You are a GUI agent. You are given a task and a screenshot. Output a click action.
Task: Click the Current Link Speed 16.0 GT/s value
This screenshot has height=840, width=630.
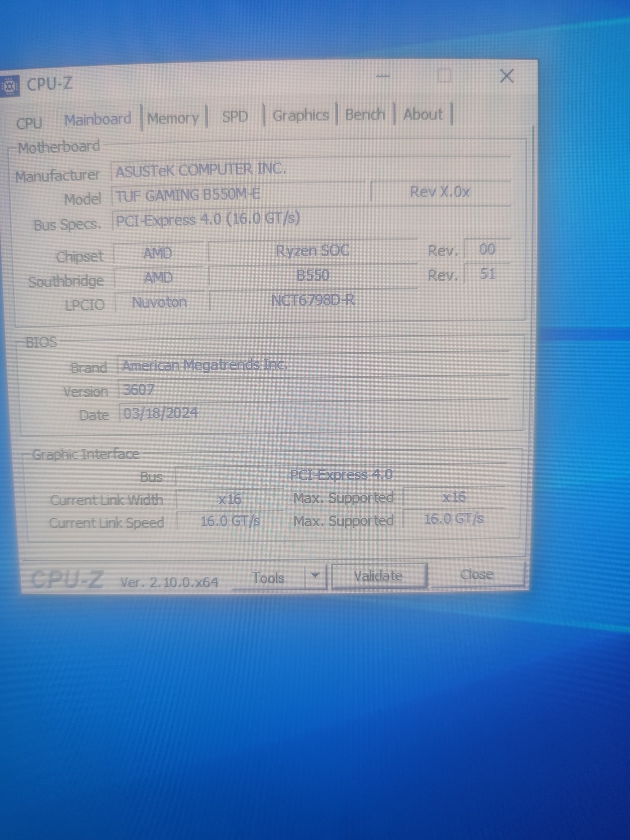point(230,520)
